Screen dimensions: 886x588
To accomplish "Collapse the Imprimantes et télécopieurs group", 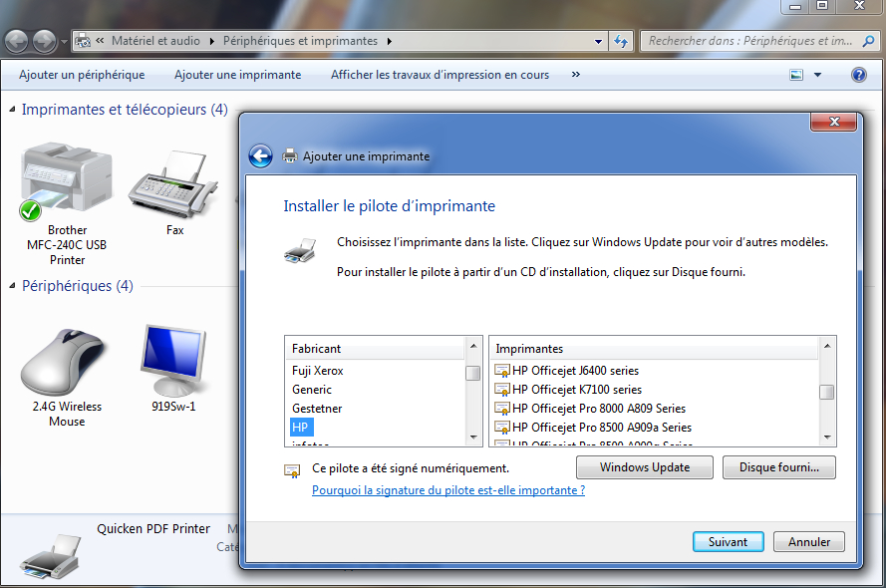I will (x=12, y=110).
